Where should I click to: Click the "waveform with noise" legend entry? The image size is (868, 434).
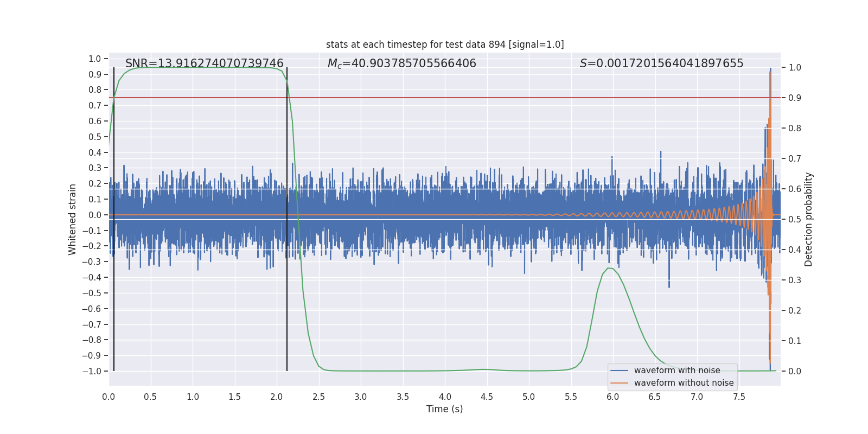pyautogui.click(x=677, y=371)
